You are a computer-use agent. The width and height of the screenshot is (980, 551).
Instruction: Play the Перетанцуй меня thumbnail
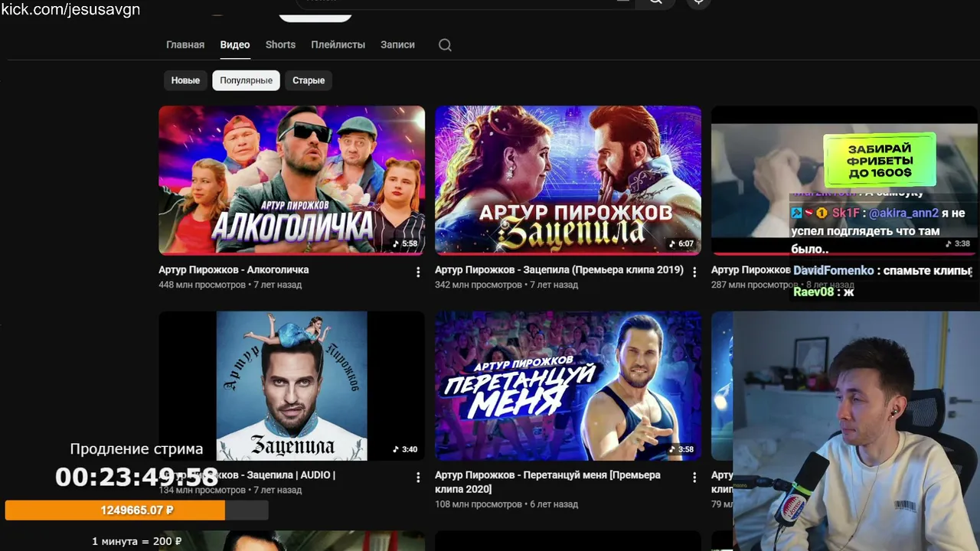(568, 386)
